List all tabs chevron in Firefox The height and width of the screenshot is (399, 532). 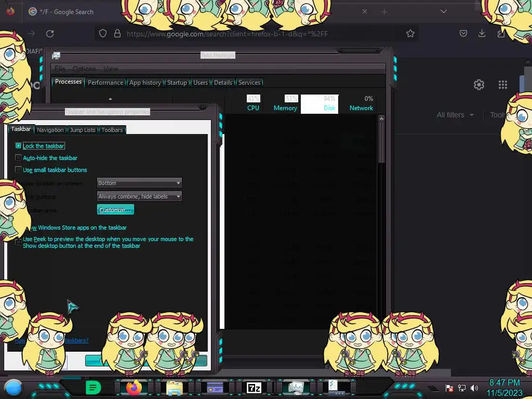click(444, 11)
